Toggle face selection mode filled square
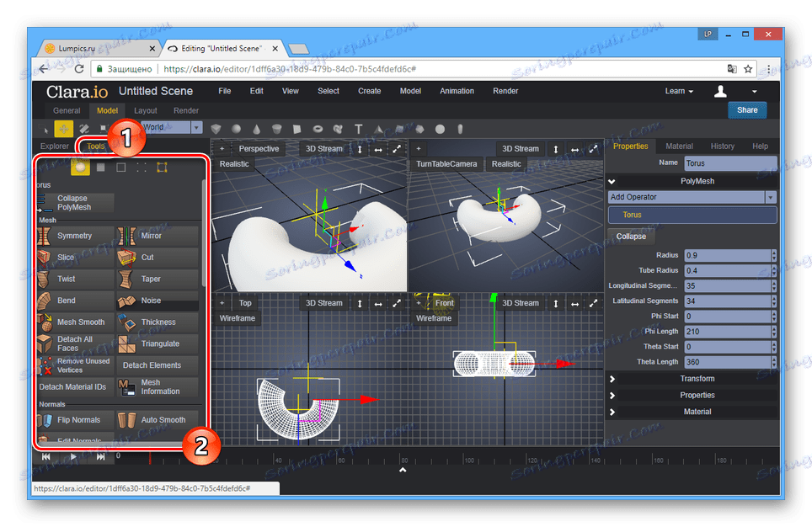 (101, 168)
